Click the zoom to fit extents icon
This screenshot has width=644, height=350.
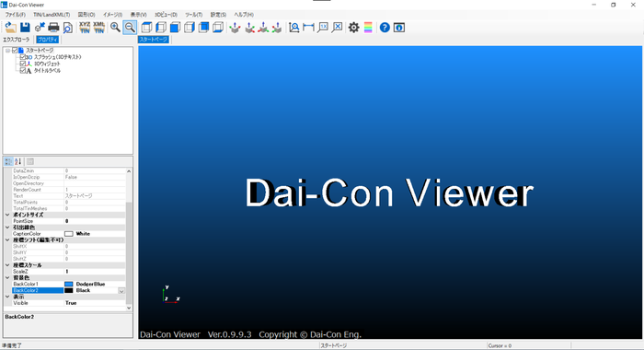pyautogui.click(x=294, y=28)
